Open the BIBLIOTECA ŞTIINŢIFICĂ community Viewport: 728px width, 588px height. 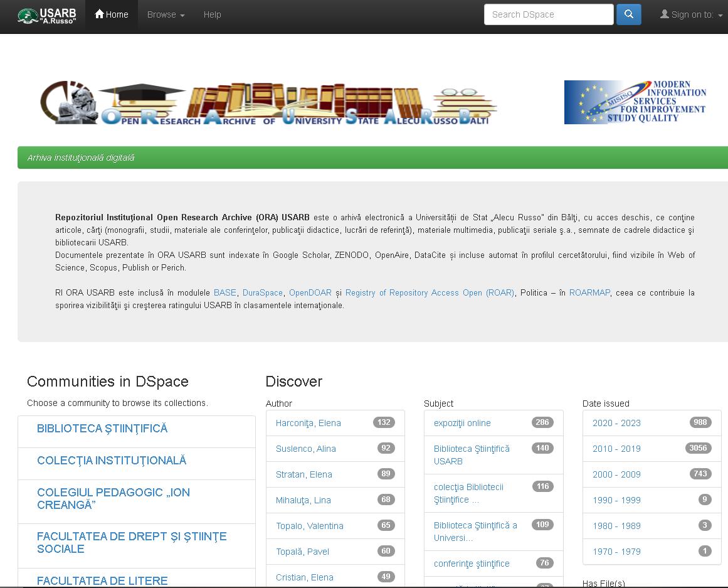tap(102, 429)
